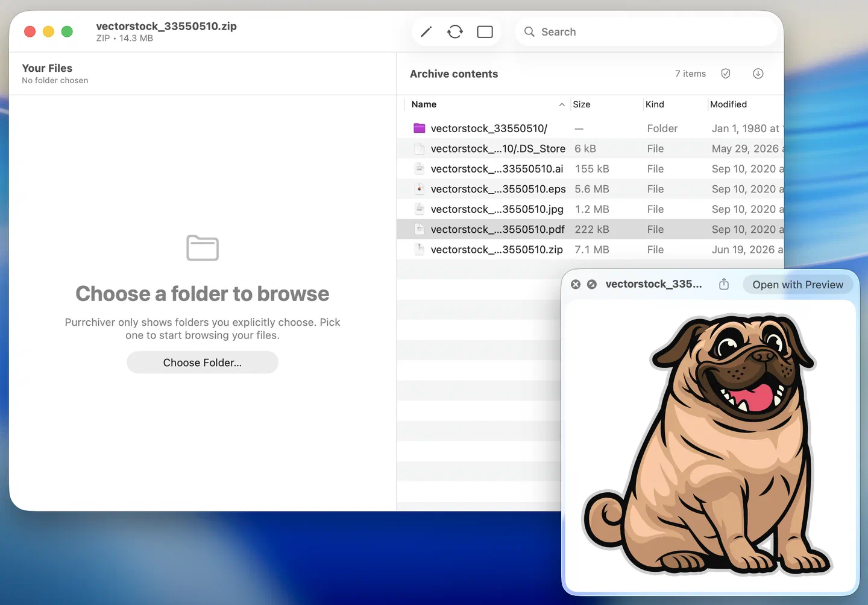The height and width of the screenshot is (605, 868).
Task: Click the .jpg file icon
Action: [x=420, y=209]
